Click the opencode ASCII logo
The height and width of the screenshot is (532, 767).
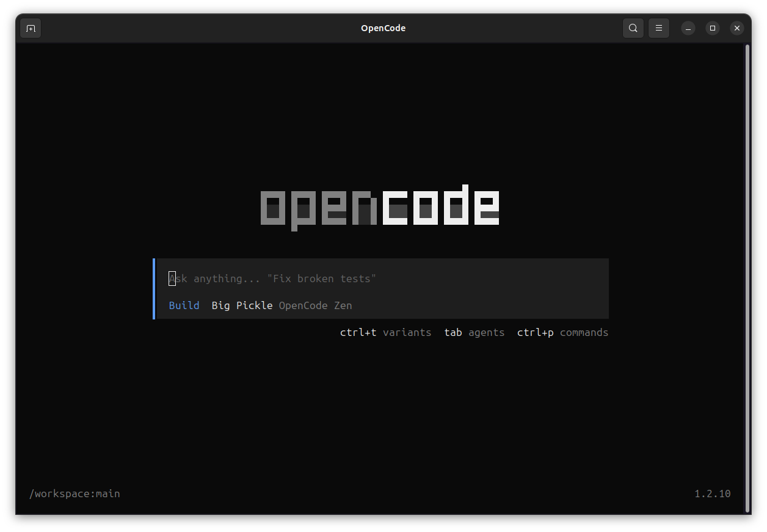pyautogui.click(x=379, y=208)
